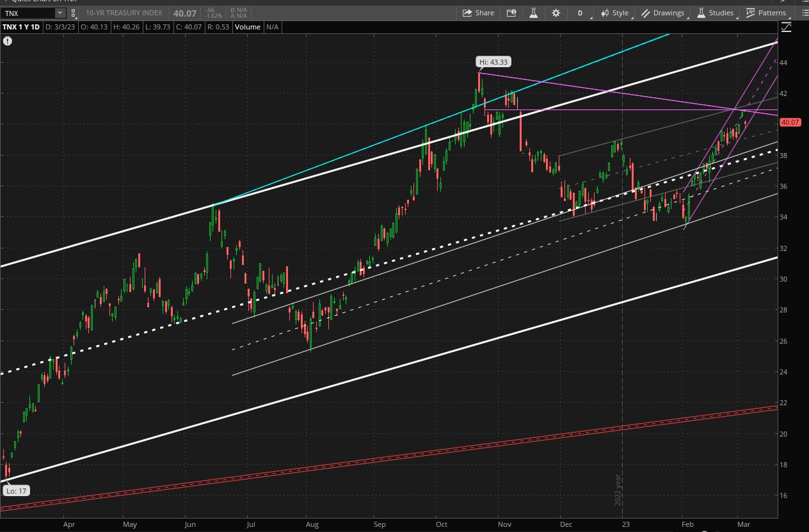This screenshot has width=809, height=532.
Task: Open the flask Edit Studies icon
Action: click(533, 13)
